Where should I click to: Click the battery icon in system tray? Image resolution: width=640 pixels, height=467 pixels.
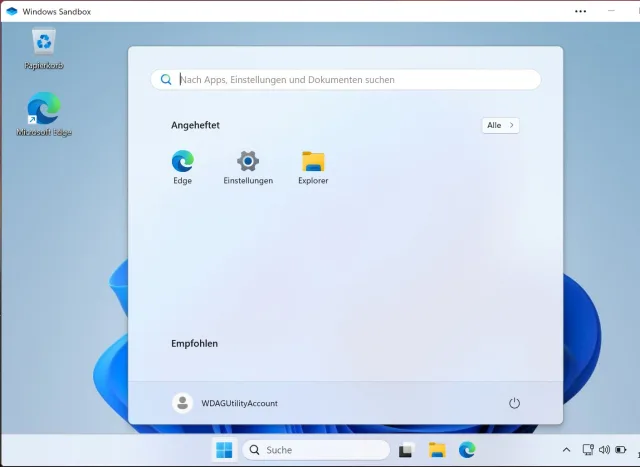pos(621,450)
